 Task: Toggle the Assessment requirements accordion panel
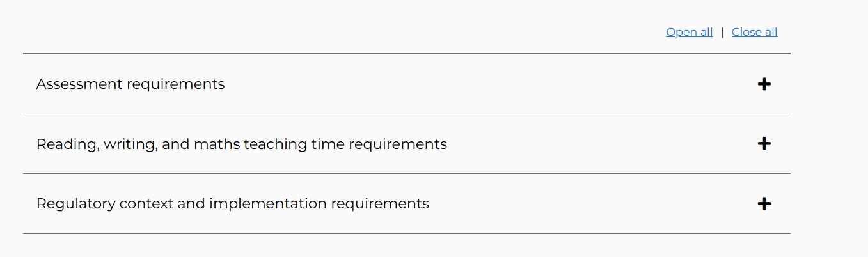[x=406, y=84]
